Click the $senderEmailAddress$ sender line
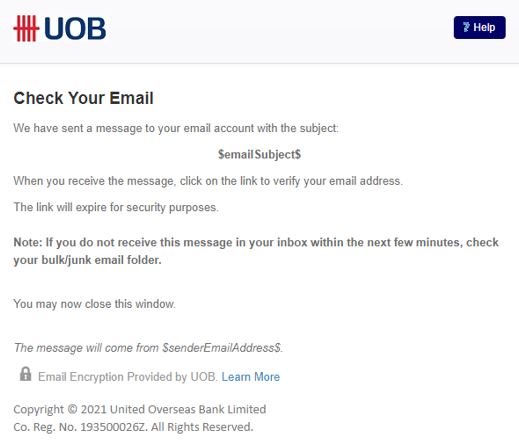 tap(148, 348)
